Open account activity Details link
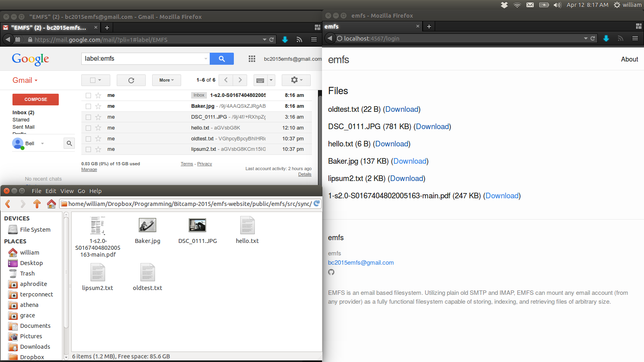644x362 pixels. click(x=305, y=175)
